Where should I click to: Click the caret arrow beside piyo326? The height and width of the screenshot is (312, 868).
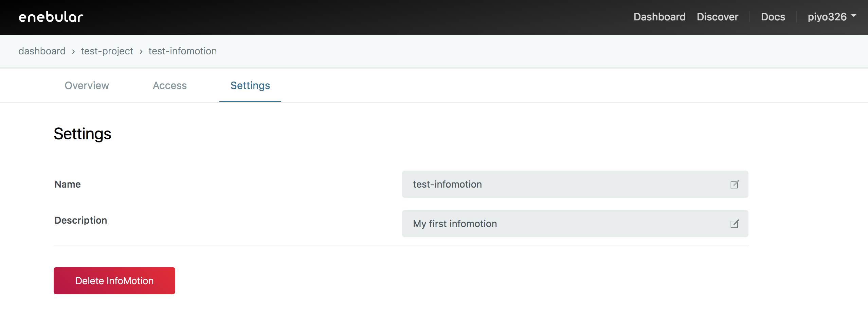click(x=854, y=16)
